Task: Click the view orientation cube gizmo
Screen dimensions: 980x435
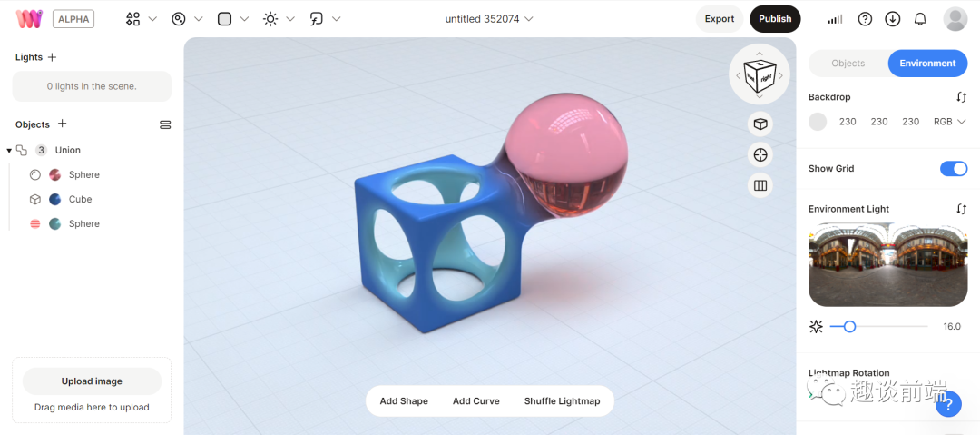Action: pyautogui.click(x=759, y=75)
